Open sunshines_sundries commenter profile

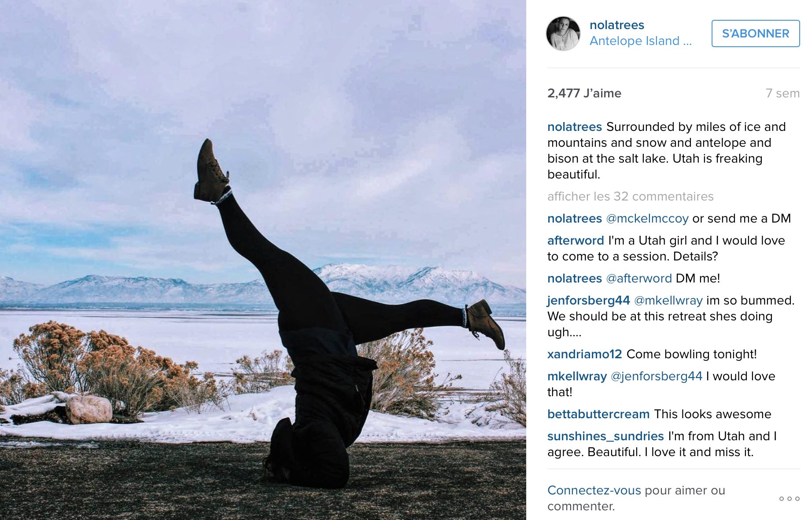pyautogui.click(x=605, y=436)
